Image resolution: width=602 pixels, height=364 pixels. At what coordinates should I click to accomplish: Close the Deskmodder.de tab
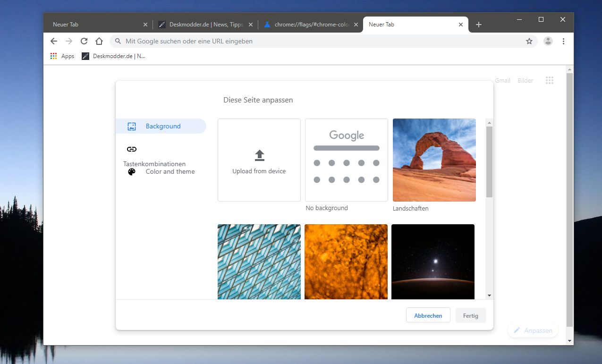click(250, 25)
